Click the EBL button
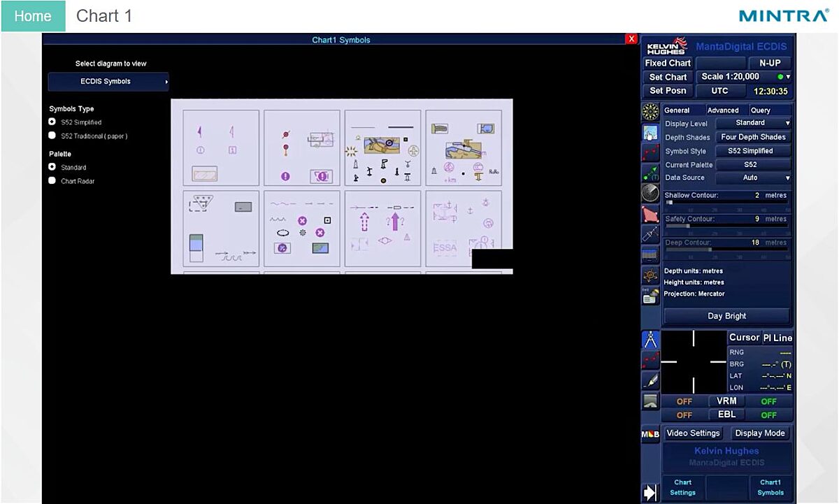 pyautogui.click(x=726, y=415)
